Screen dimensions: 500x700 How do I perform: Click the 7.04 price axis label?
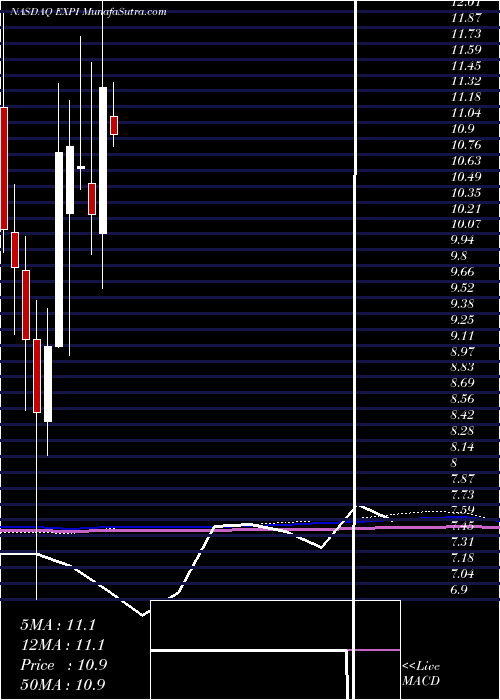(462, 574)
